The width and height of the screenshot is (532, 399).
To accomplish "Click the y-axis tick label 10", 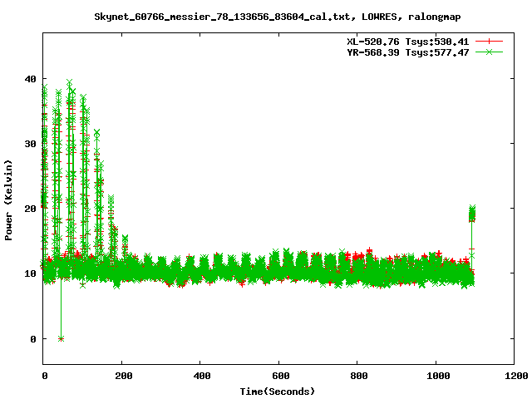I will pyautogui.click(x=30, y=273).
